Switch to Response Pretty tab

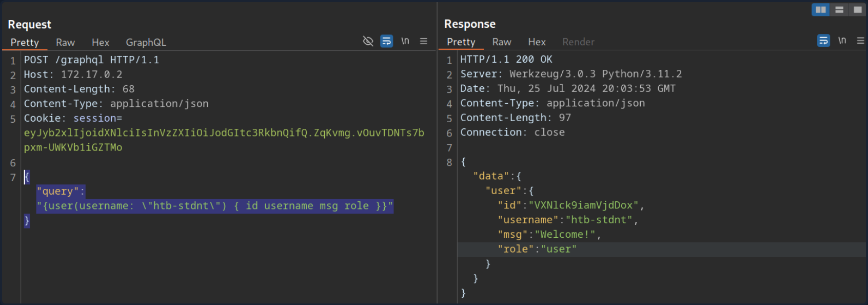coord(461,42)
